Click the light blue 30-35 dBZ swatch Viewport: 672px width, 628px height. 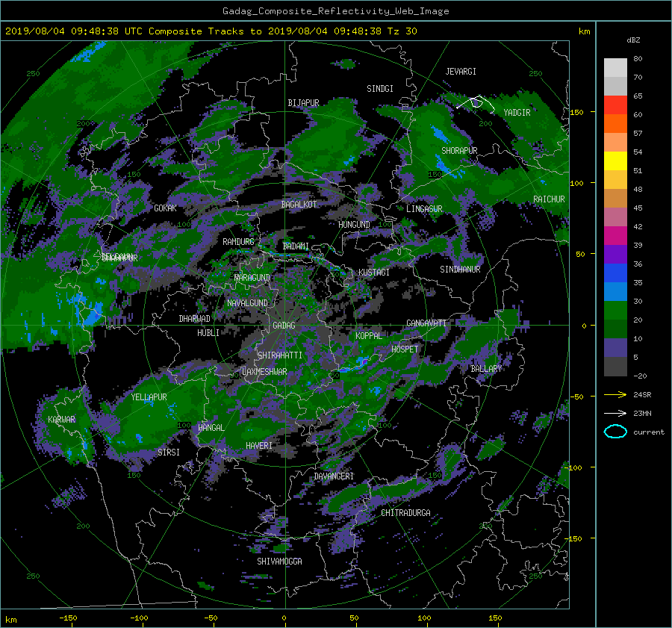point(615,292)
